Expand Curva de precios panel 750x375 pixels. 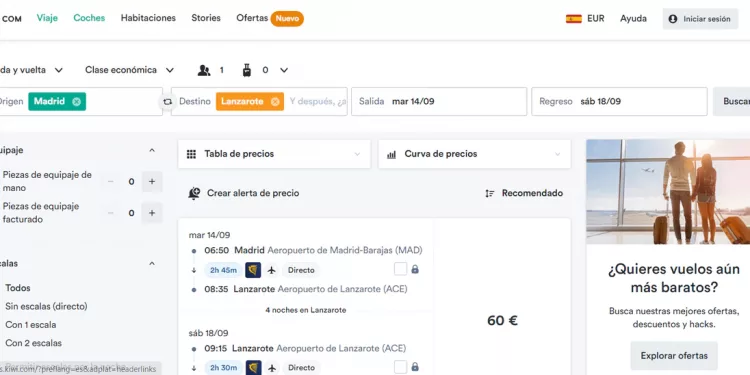(474, 154)
